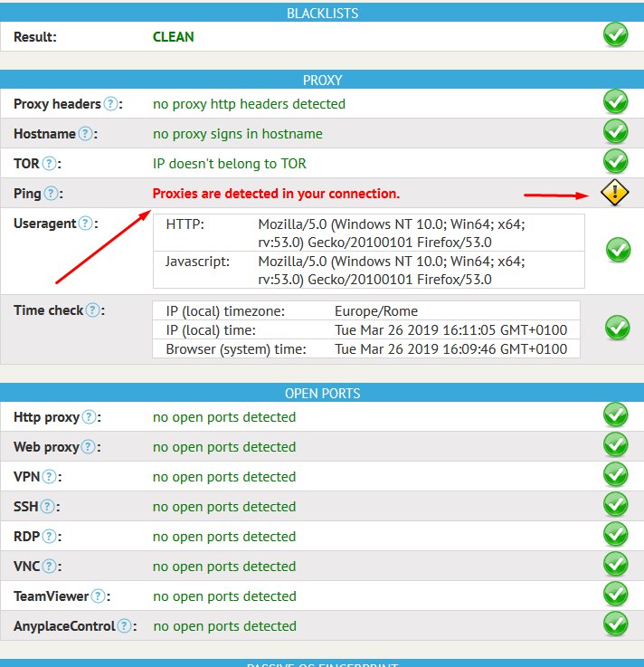The width and height of the screenshot is (644, 667).
Task: Click the Ping help question mark
Action: click(52, 194)
